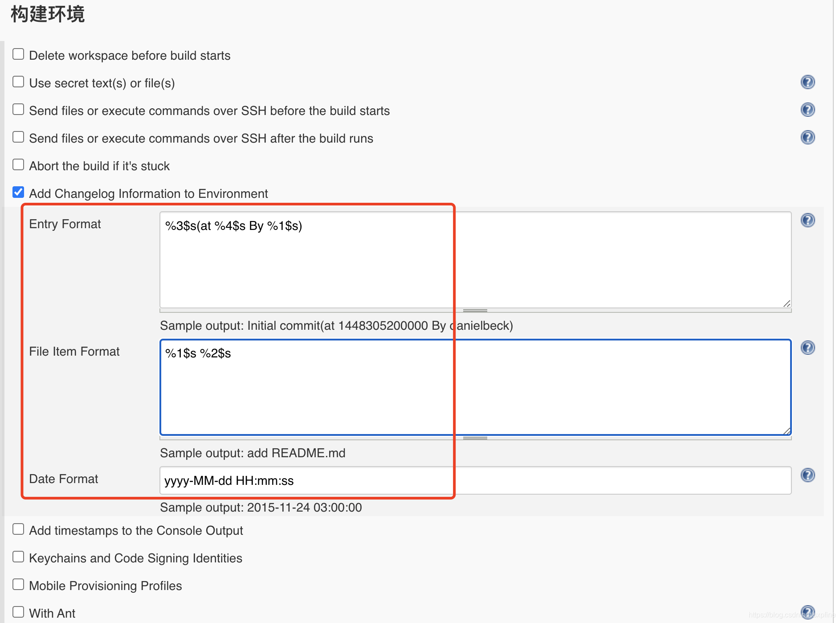
Task: Check Abort the build if it's stuck
Action: click(18, 165)
